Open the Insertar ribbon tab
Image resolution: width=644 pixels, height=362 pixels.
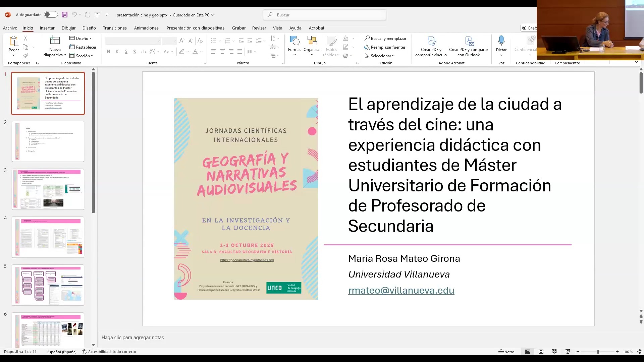pos(47,28)
